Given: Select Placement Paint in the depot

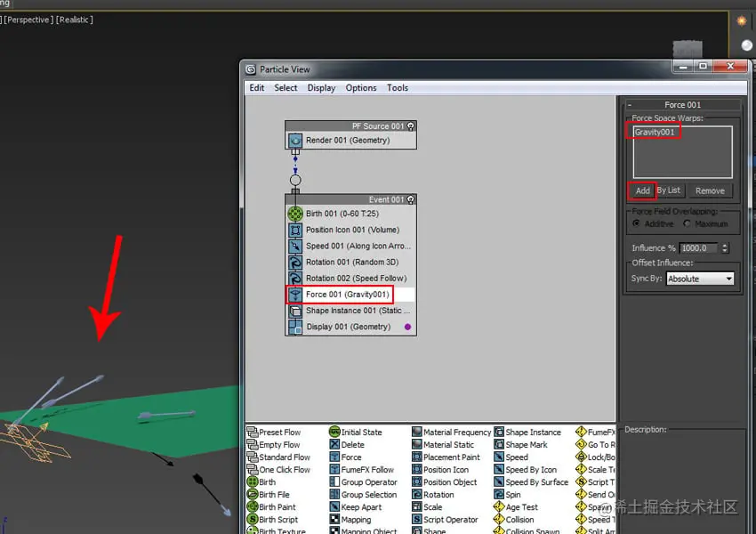Looking at the screenshot, I should [446, 457].
